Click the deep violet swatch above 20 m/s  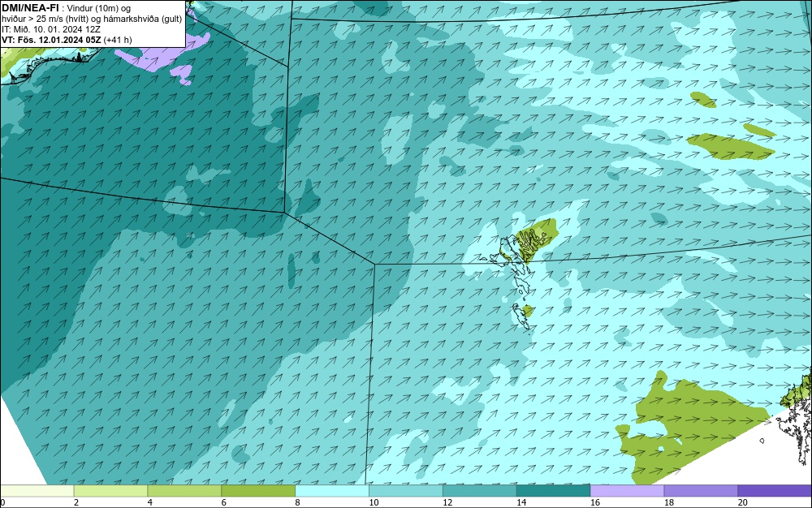775,490
